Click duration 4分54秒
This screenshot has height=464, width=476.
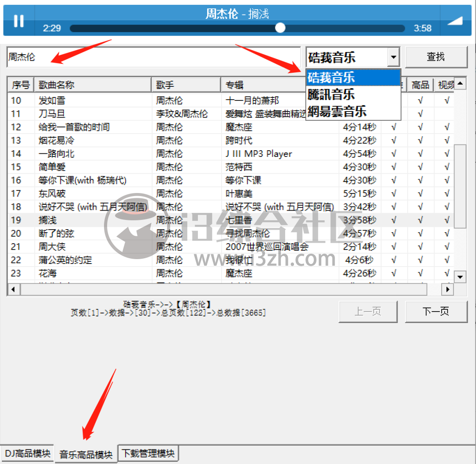(x=360, y=153)
